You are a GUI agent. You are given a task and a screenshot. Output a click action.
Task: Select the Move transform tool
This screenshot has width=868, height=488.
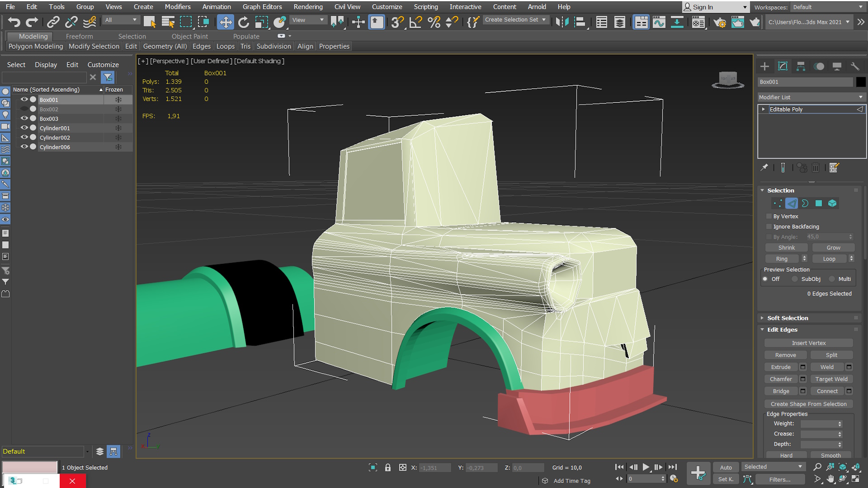[225, 22]
